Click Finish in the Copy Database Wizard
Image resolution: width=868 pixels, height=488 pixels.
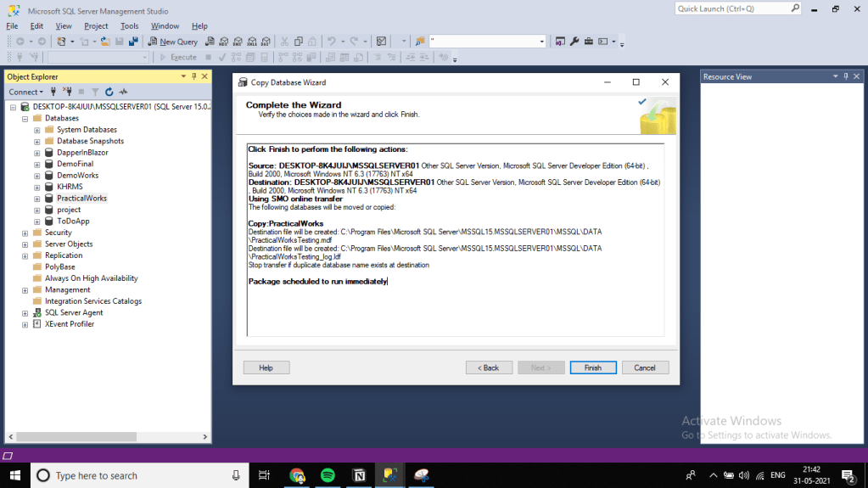point(592,367)
